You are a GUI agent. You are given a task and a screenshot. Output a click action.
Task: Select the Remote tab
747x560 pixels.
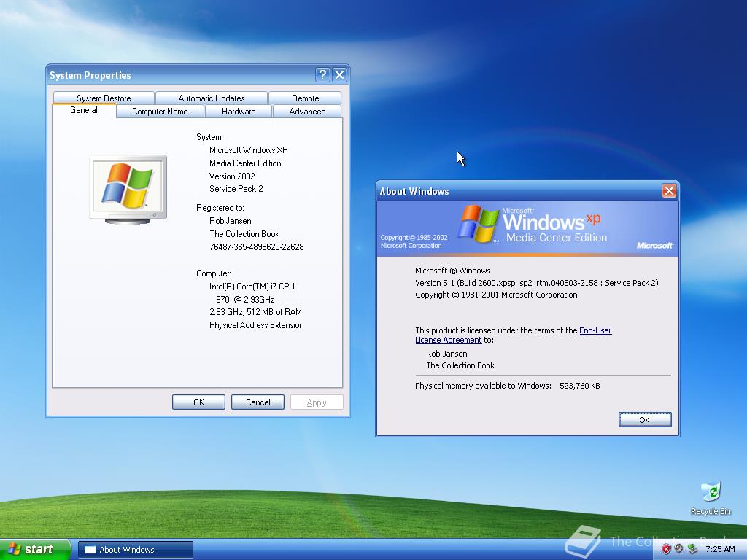(305, 98)
